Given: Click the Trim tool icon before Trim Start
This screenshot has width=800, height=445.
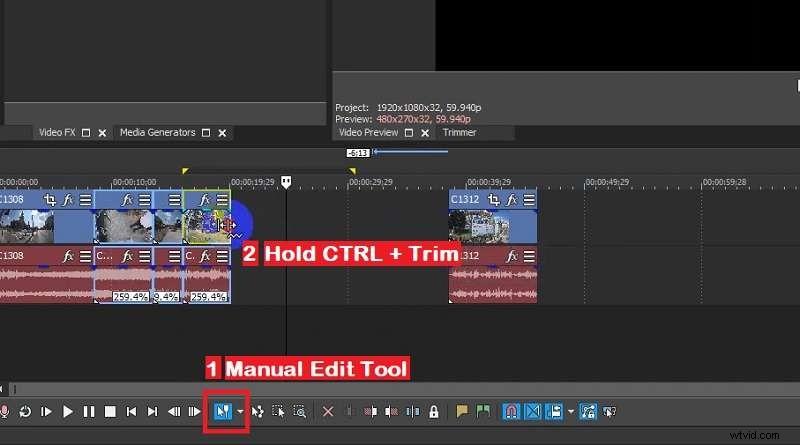Looking at the screenshot, I should tap(349, 411).
